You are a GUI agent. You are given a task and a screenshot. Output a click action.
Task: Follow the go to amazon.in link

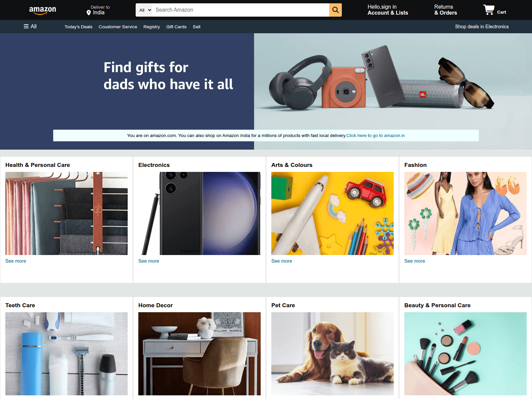(376, 136)
